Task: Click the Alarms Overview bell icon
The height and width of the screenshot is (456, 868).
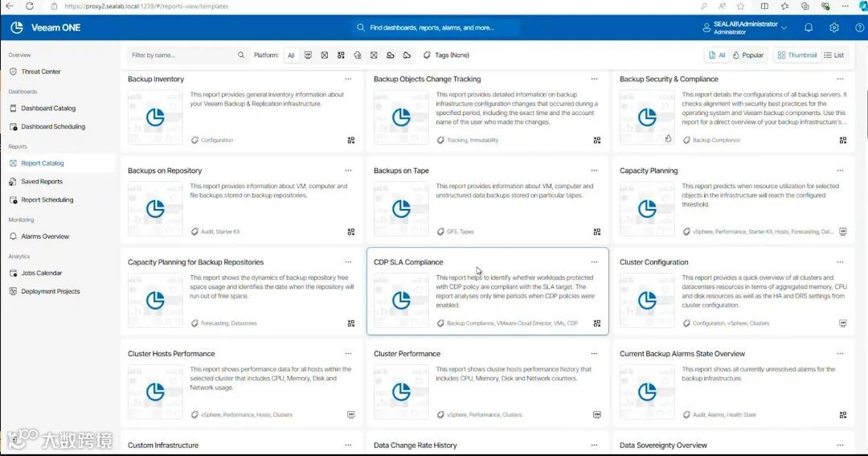Action: coord(14,236)
